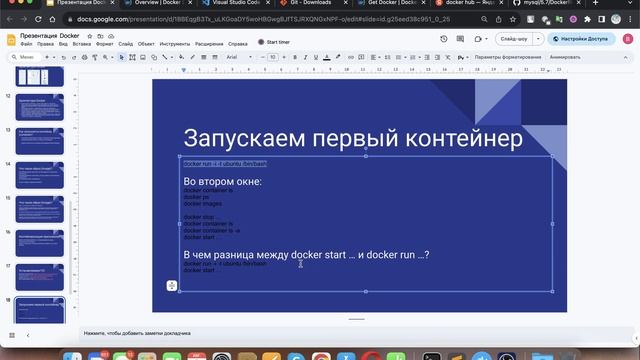640x360 pixels.
Task: Click the Print icon
Action: (84, 58)
